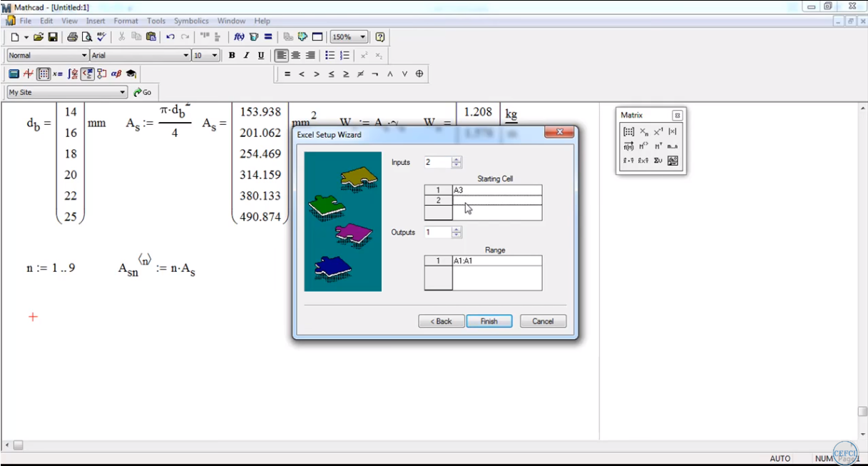Click the Open file icon
This screenshot has width=868, height=466.
coord(39,37)
